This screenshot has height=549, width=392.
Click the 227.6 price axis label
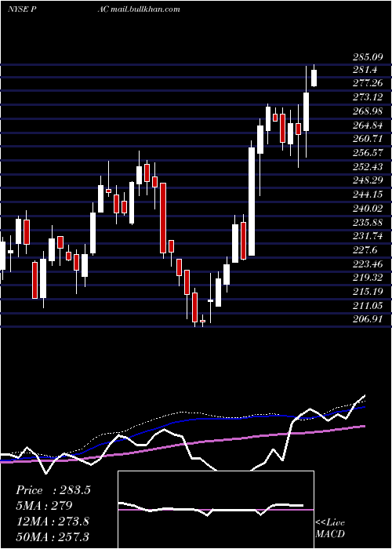click(365, 250)
